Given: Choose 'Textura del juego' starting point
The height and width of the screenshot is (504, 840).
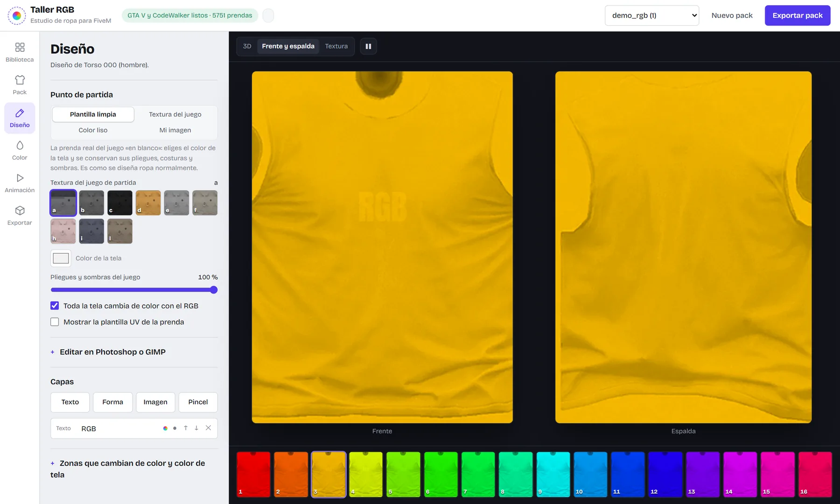Looking at the screenshot, I should [175, 114].
